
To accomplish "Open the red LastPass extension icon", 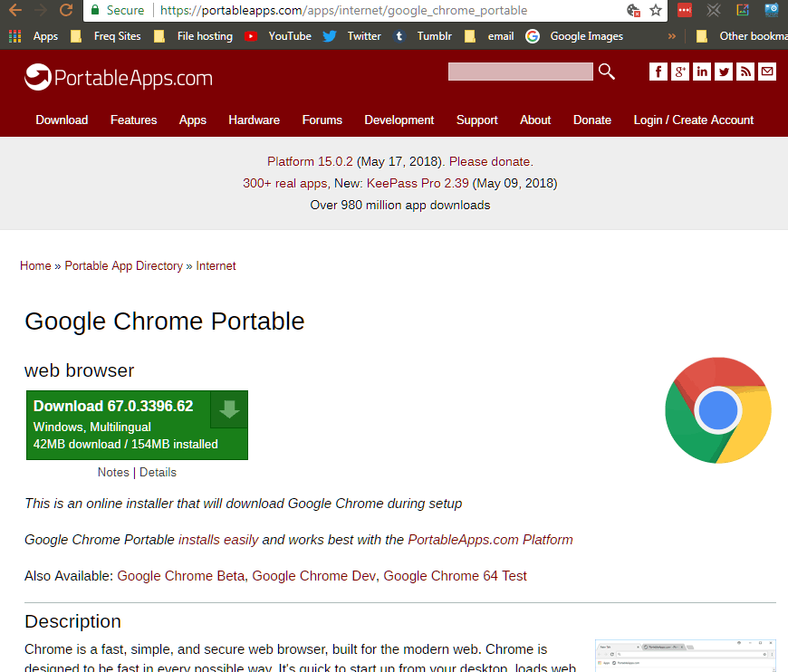I will pyautogui.click(x=685, y=10).
